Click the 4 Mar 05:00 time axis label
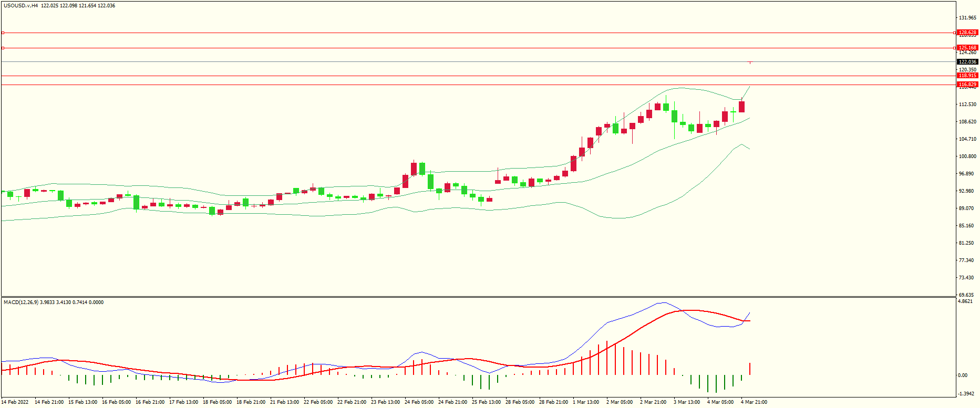Viewport: 980px width, 408px height. point(720,402)
